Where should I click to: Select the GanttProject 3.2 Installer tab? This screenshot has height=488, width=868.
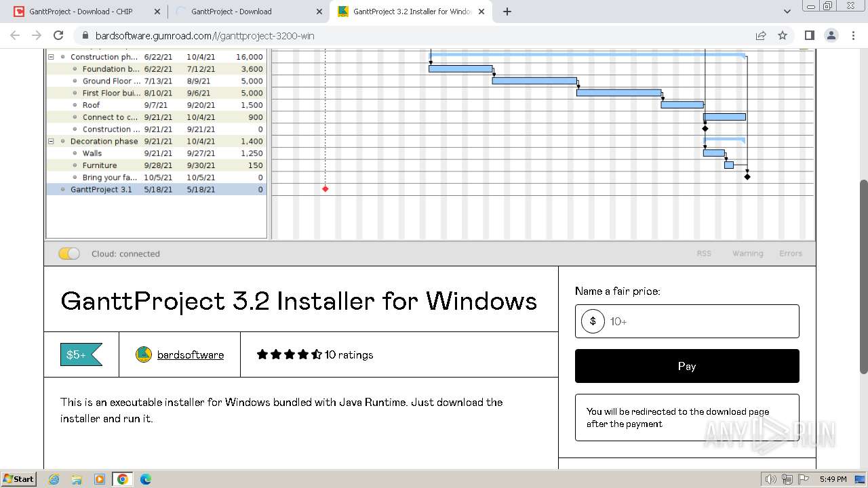[412, 12]
